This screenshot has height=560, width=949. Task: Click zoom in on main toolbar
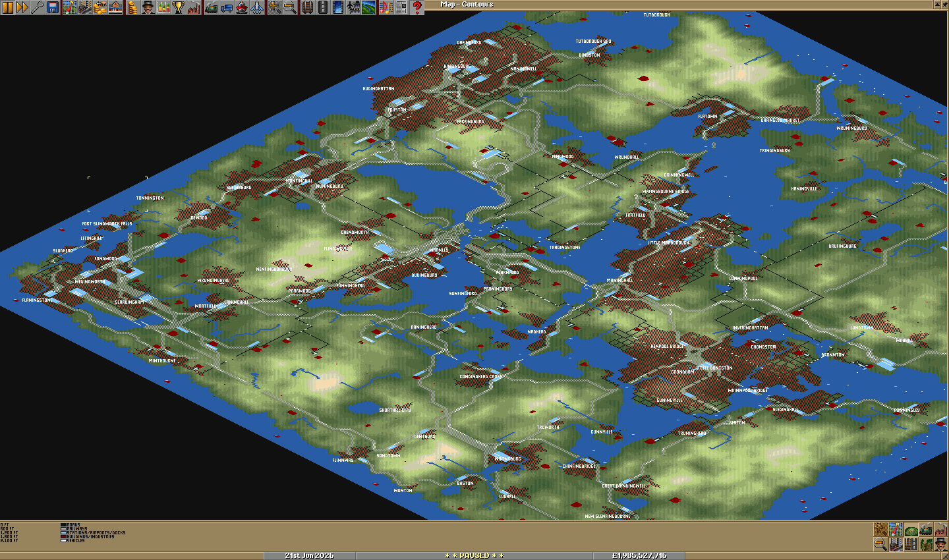point(274,7)
